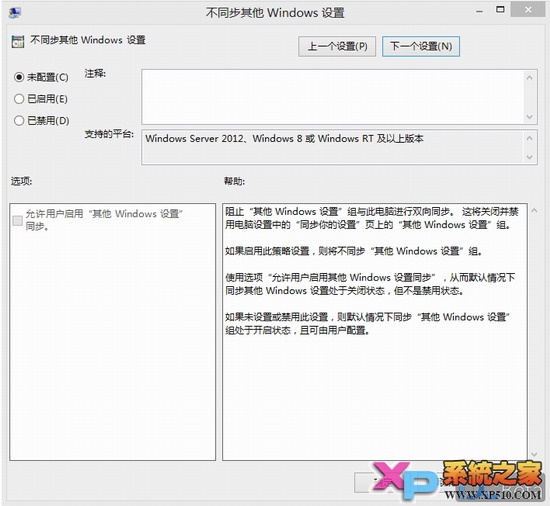This screenshot has width=550, height=506.
Task: Click the help paragraph starting with 使用选项
Action: coord(370,284)
